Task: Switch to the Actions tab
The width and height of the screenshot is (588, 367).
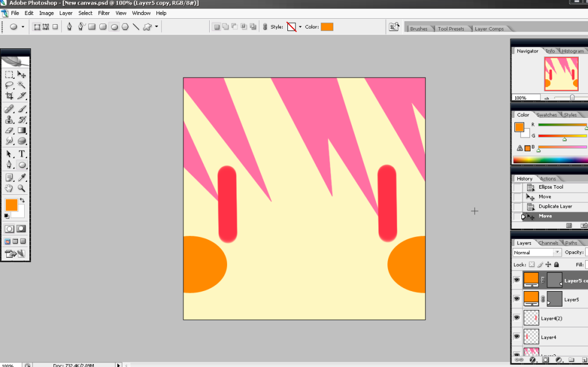Action: click(x=548, y=179)
